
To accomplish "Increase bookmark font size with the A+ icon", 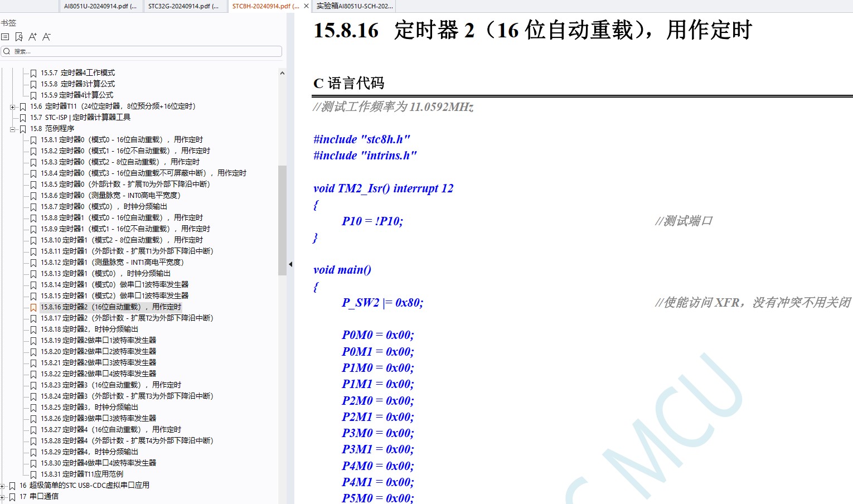I will click(x=32, y=37).
